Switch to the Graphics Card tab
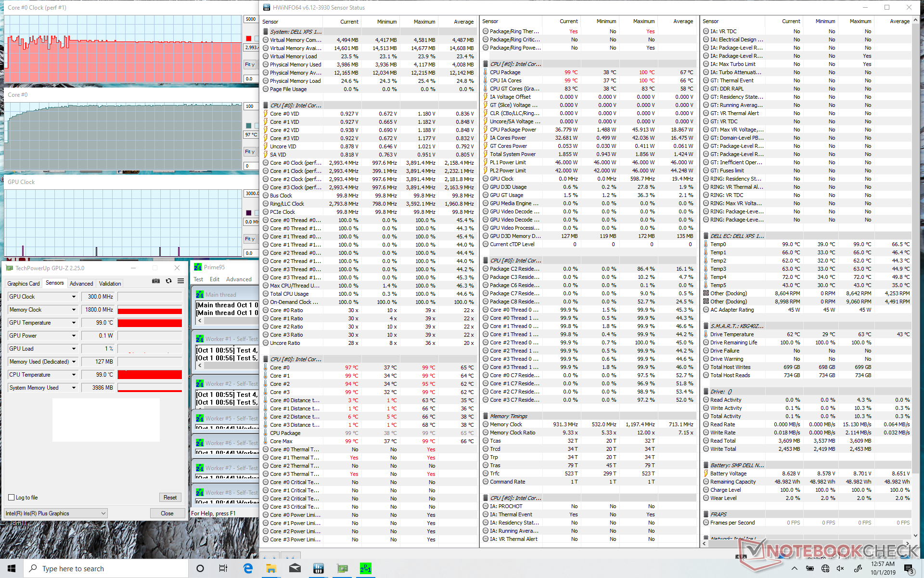The width and height of the screenshot is (924, 578). coord(24,284)
